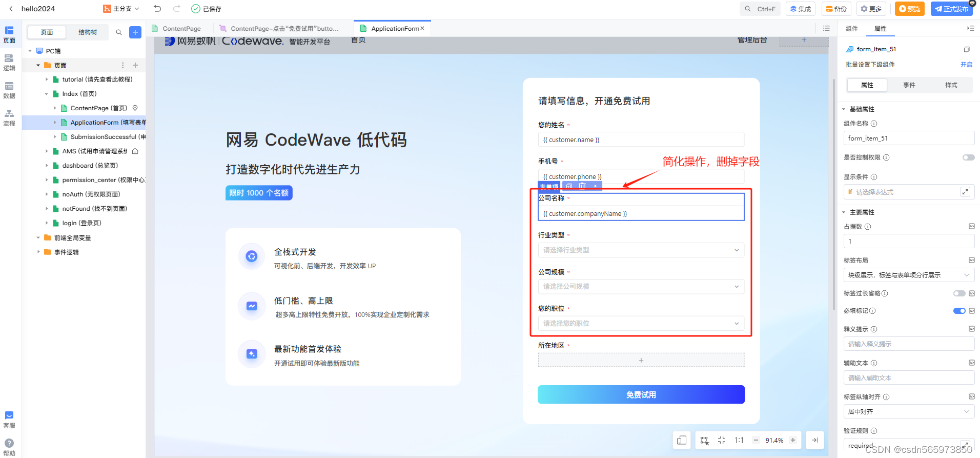Screen dimensions: 980x458
Task: Click the info icon next to 组件名称
Action: coord(874,124)
